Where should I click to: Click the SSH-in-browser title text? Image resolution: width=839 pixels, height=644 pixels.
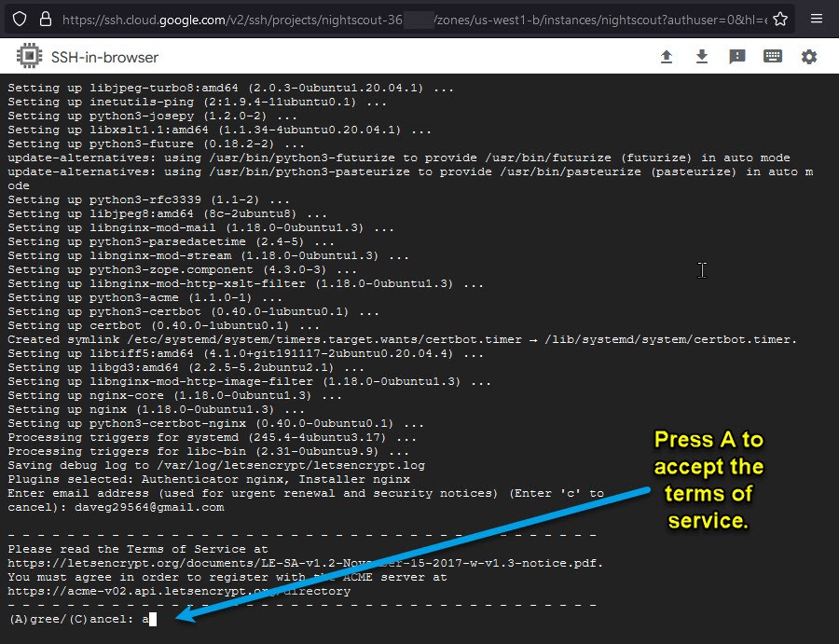coord(105,58)
